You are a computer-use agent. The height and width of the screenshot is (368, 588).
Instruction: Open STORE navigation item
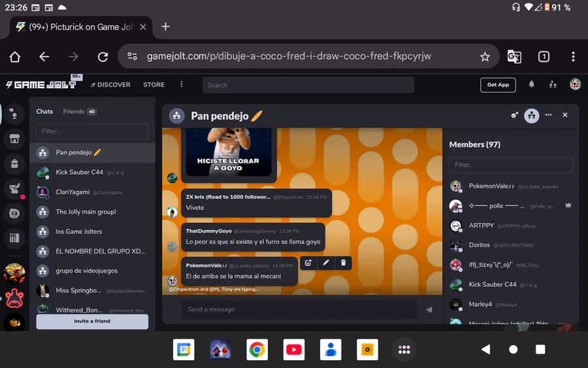(154, 85)
